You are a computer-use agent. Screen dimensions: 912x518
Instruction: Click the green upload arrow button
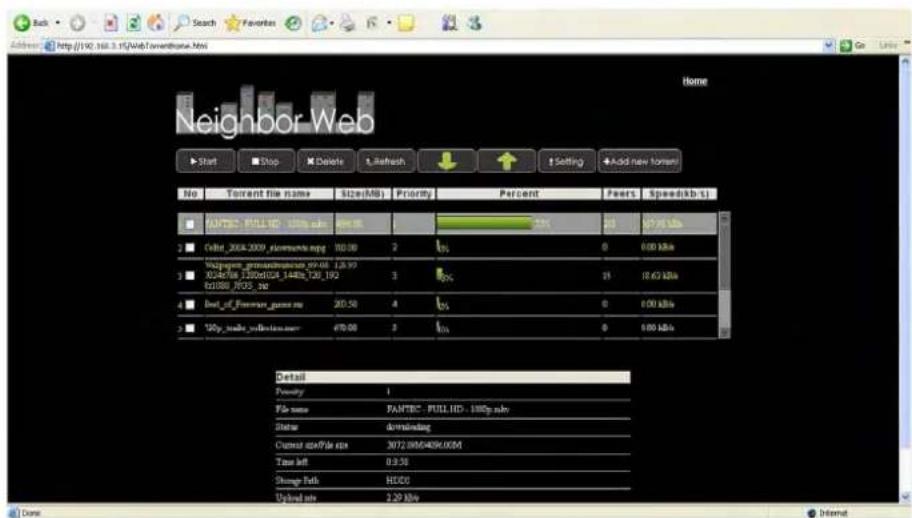[x=504, y=160]
